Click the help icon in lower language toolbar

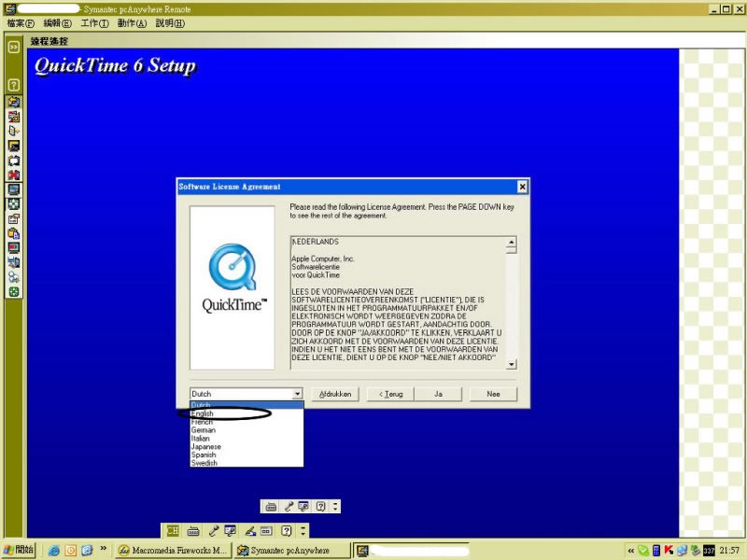click(x=286, y=530)
